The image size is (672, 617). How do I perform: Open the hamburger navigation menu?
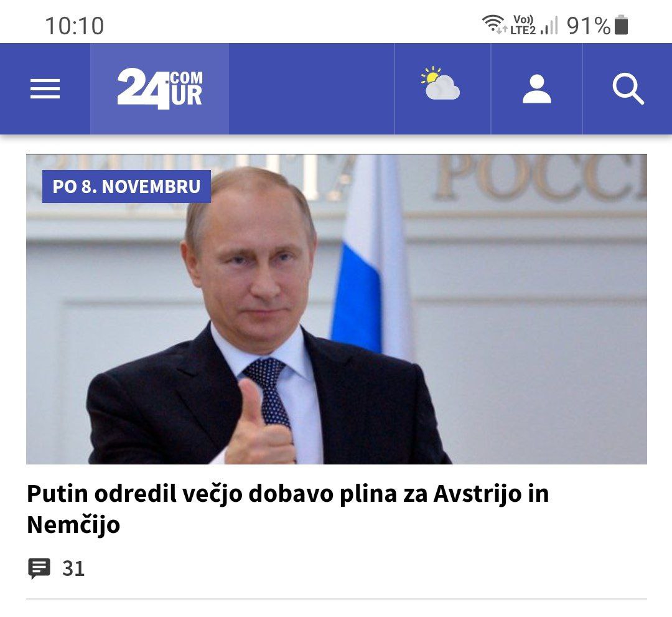pyautogui.click(x=45, y=89)
